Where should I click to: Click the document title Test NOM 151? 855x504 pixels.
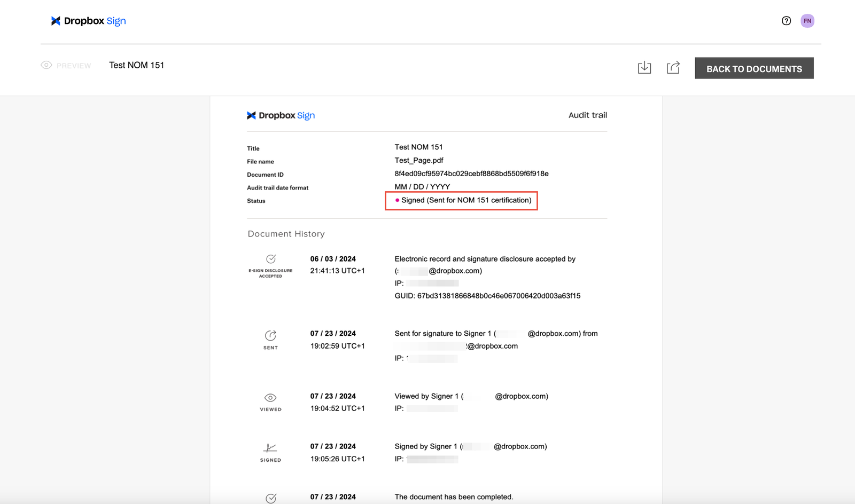(136, 65)
